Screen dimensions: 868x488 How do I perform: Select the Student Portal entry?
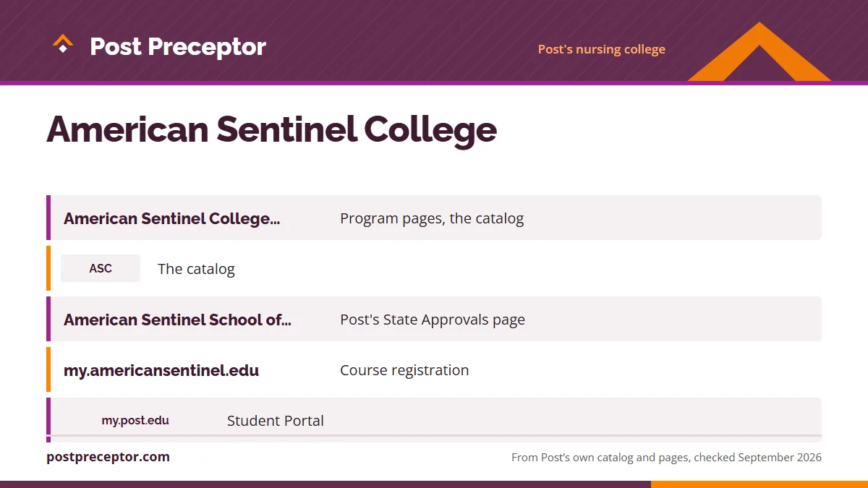(x=276, y=421)
